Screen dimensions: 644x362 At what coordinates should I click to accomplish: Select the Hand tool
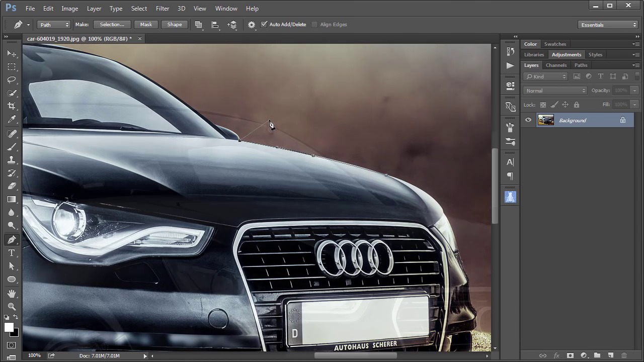pos(12,294)
